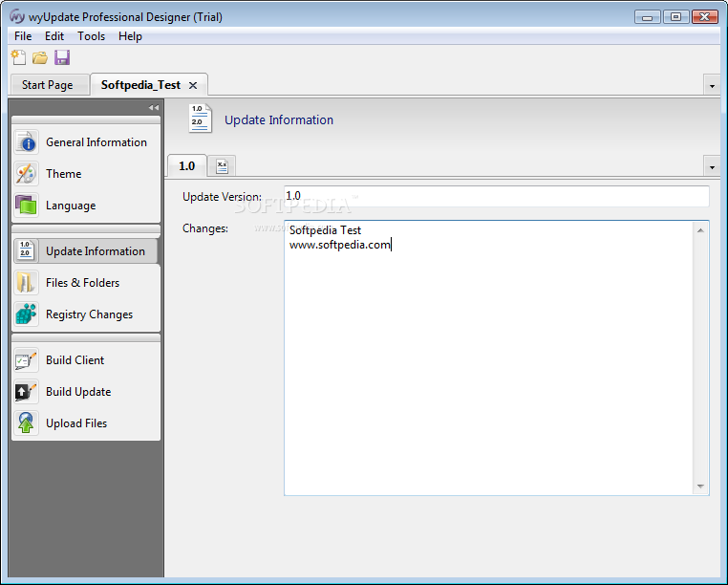The width and height of the screenshot is (728, 585).
Task: Click the Build Client icon
Action: [26, 360]
